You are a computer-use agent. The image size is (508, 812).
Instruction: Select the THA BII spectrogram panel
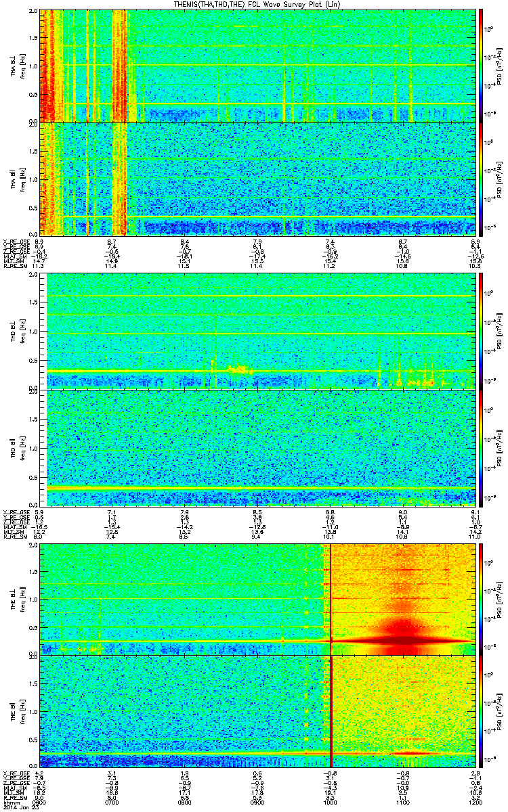pos(256,179)
